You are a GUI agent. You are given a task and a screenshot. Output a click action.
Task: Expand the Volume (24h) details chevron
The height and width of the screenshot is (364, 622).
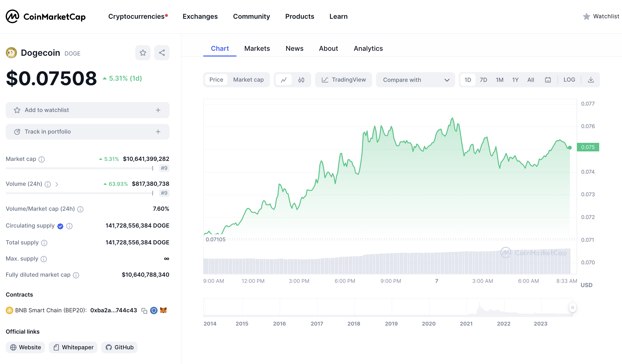coord(57,184)
